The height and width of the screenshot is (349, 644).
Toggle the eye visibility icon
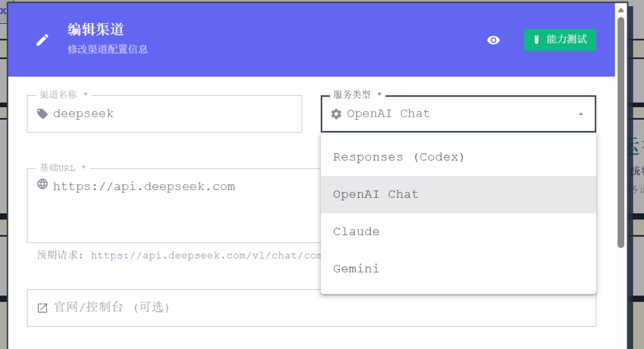pyautogui.click(x=493, y=40)
